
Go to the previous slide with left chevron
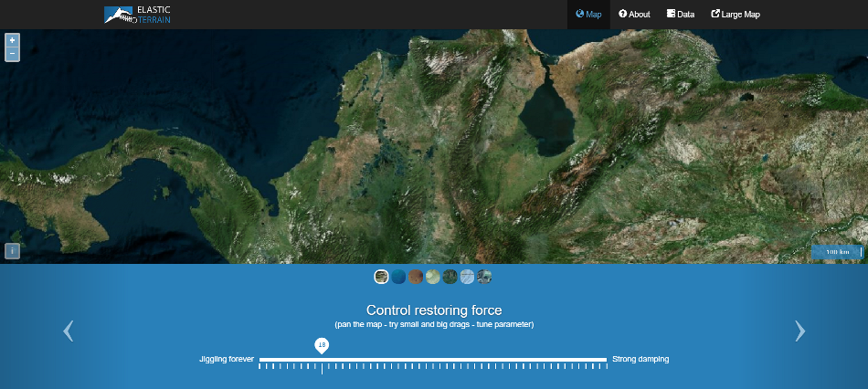[x=68, y=331]
